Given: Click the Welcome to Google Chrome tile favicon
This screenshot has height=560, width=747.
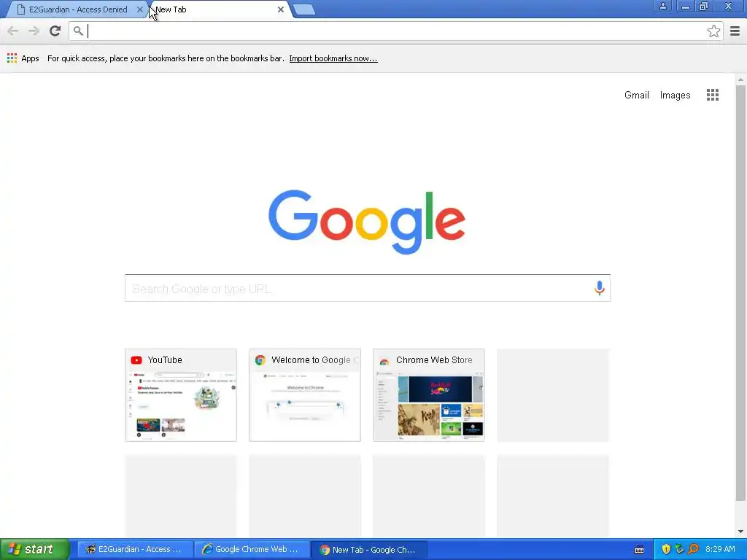Looking at the screenshot, I should [x=260, y=360].
